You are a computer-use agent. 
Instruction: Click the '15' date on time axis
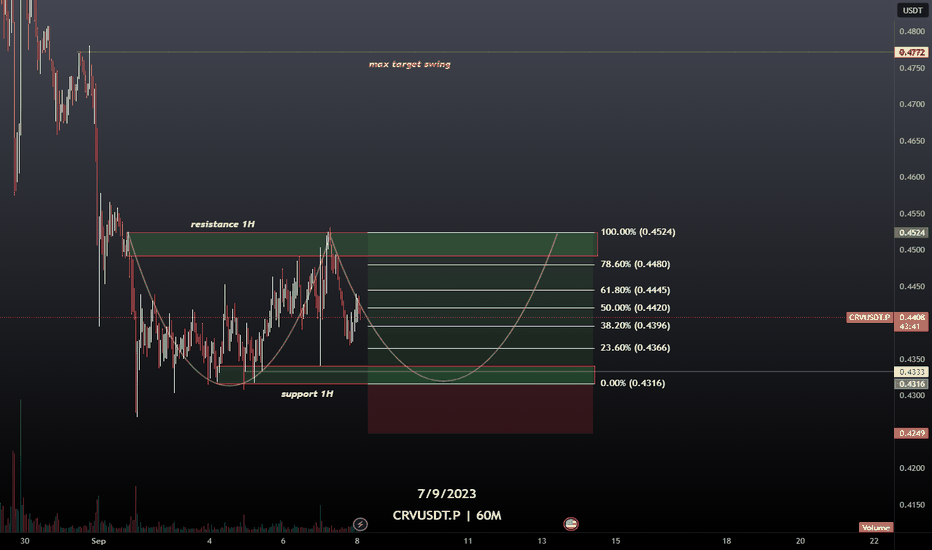click(616, 541)
